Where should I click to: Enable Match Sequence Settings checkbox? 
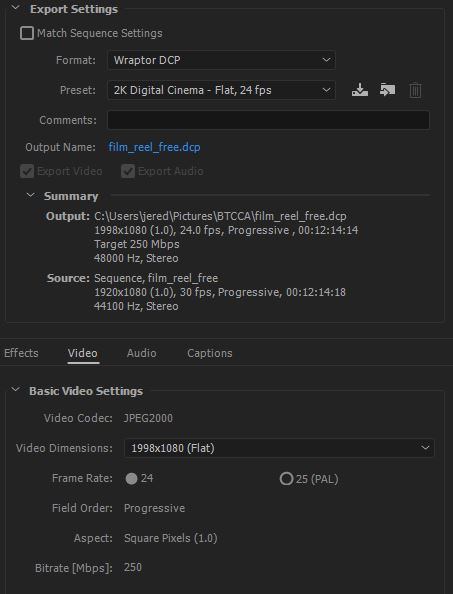coord(27,33)
